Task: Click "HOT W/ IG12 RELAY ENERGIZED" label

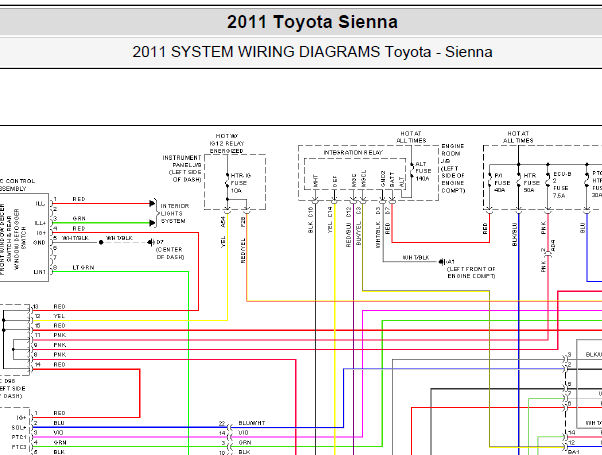Action: point(227,143)
